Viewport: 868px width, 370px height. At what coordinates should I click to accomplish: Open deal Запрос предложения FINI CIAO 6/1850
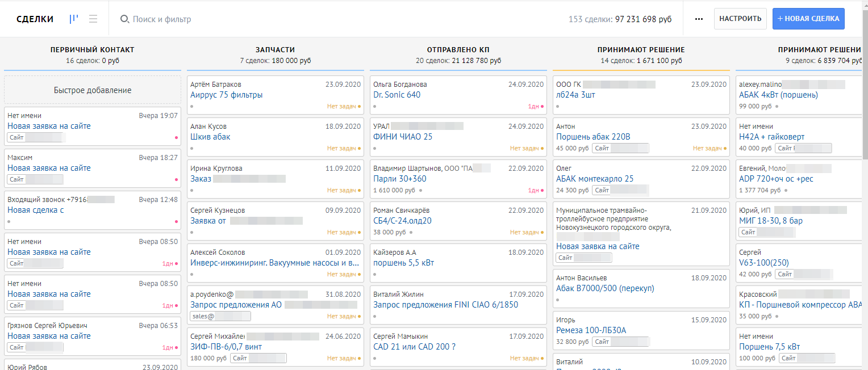[446, 305]
